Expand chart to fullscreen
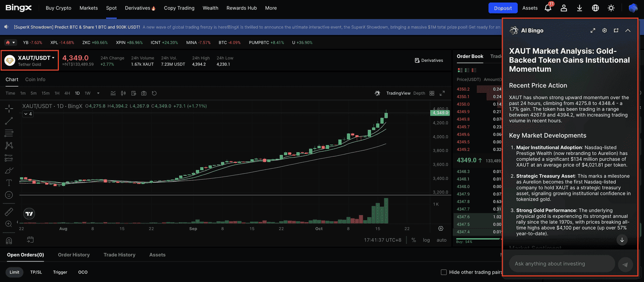This screenshot has width=644, height=282. tap(442, 93)
